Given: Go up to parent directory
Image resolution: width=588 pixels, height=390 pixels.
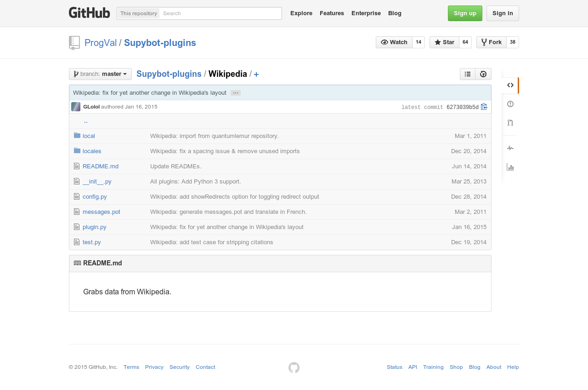Looking at the screenshot, I should 86,121.
